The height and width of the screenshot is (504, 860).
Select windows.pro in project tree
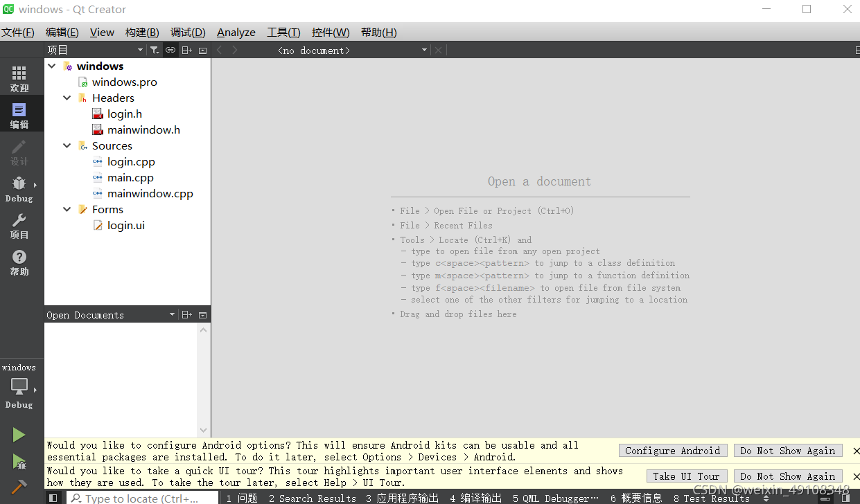[x=125, y=82]
